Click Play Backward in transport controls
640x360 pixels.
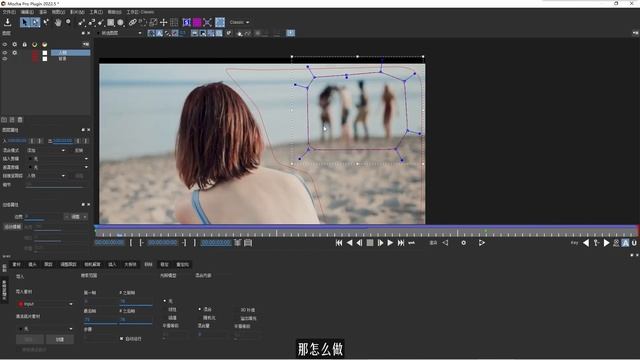[349, 243]
